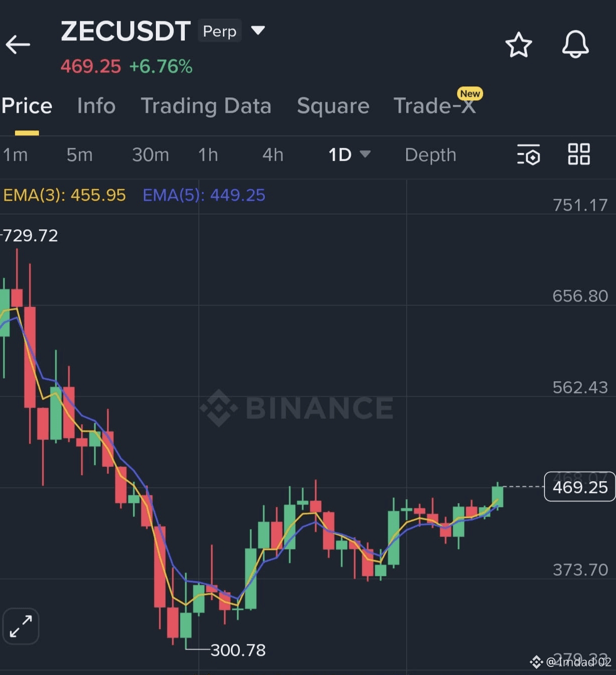616x675 pixels.
Task: Select the 4h timeframe
Action: coord(273,155)
